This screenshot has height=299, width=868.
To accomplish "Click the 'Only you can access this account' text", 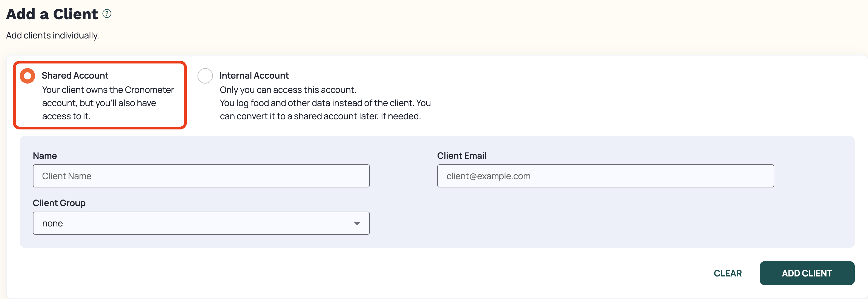I will [x=288, y=90].
